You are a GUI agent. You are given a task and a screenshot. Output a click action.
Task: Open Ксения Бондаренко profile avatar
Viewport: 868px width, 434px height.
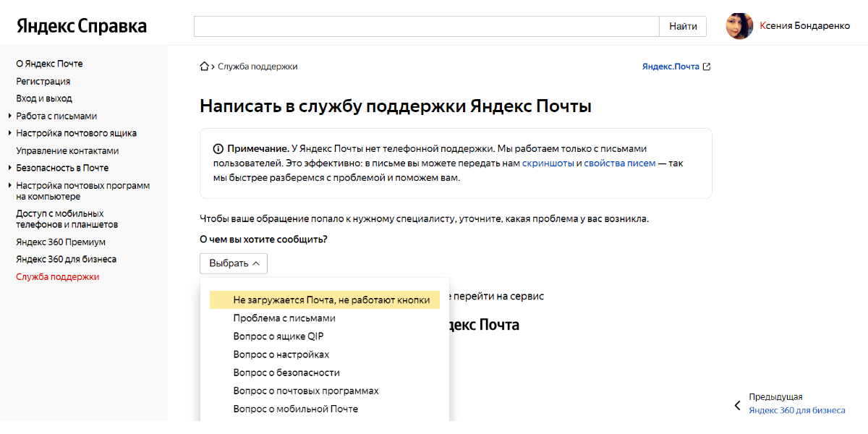(x=739, y=26)
